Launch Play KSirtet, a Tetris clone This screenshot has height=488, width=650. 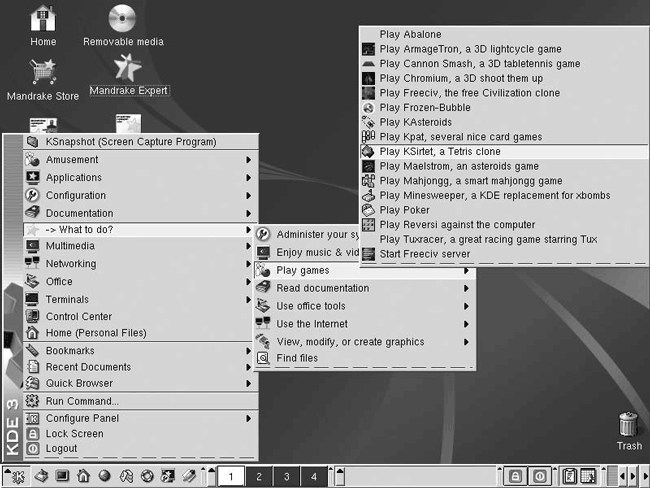point(504,151)
